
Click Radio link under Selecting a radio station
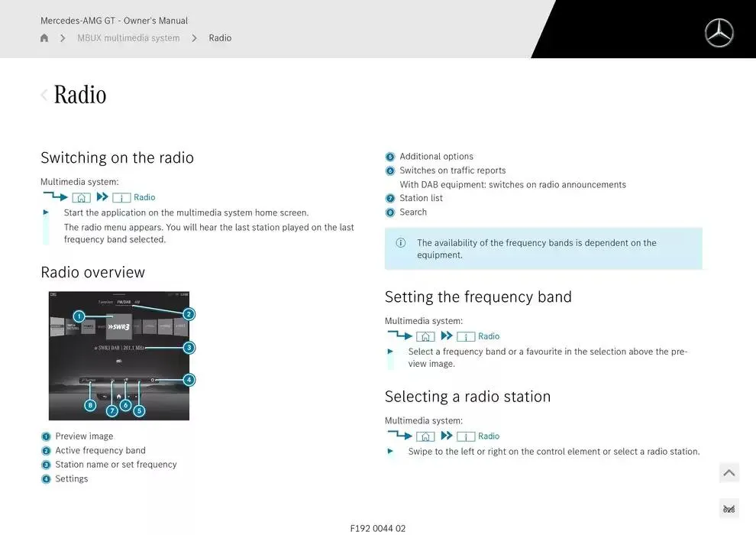(489, 436)
